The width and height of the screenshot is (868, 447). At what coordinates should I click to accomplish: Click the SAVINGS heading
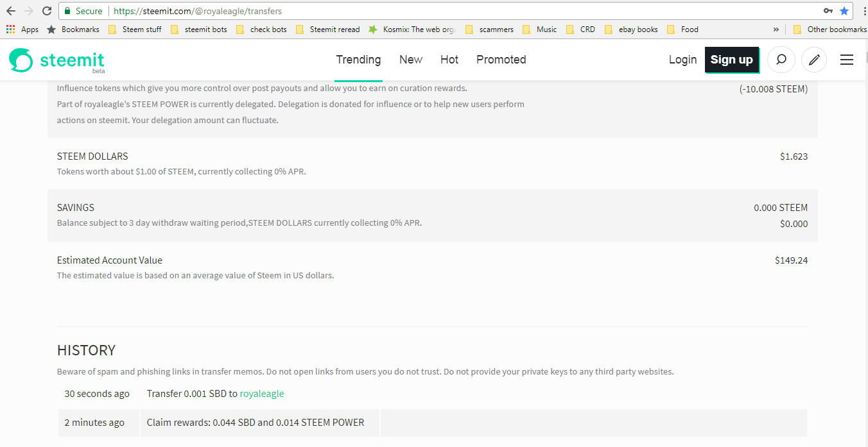click(76, 208)
